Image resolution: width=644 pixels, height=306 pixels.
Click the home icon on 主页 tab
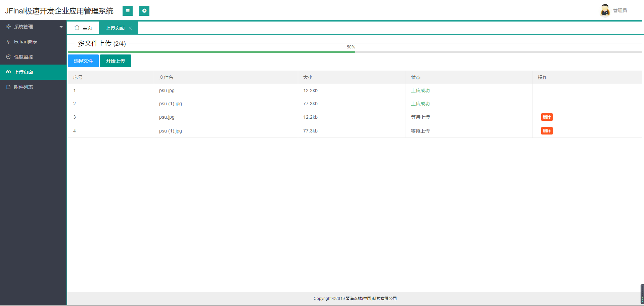click(77, 28)
